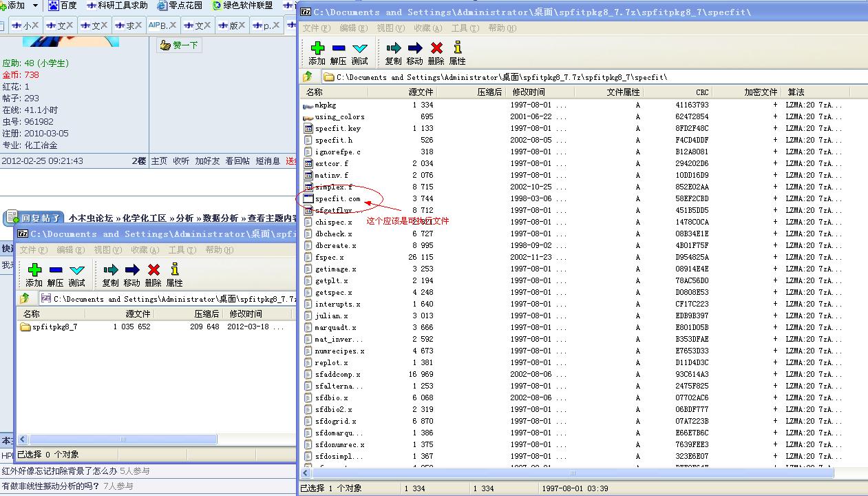Image resolution: width=868 pixels, height=496 pixels.
Task: Open the 工具(T) menu in the small 7-Zip window
Action: pos(182,250)
